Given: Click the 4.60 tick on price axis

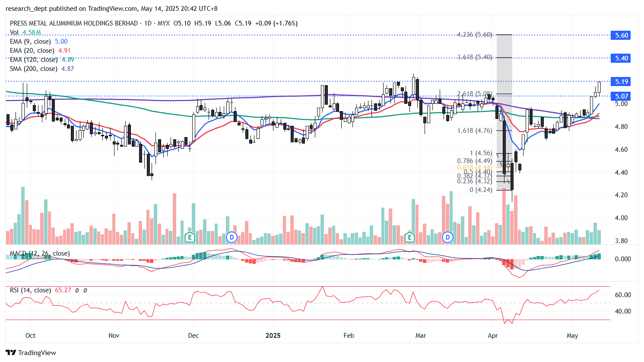Looking at the screenshot, I should [x=622, y=150].
